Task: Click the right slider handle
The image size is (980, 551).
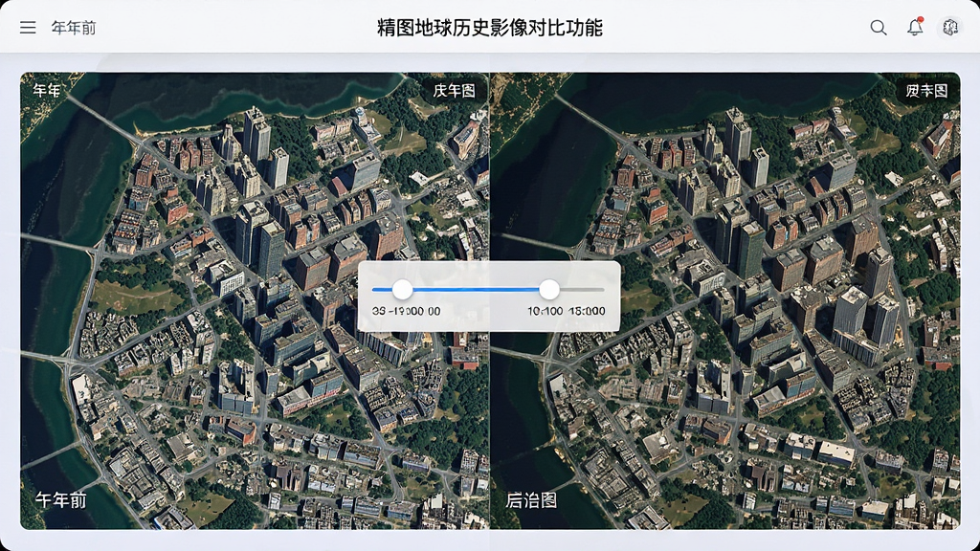Action: [x=548, y=289]
